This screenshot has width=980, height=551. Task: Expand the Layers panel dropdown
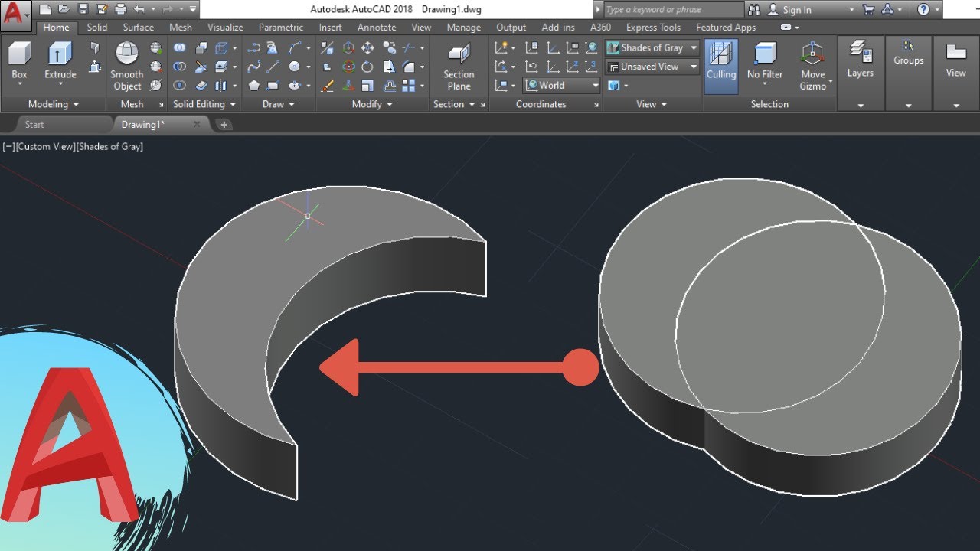861,106
